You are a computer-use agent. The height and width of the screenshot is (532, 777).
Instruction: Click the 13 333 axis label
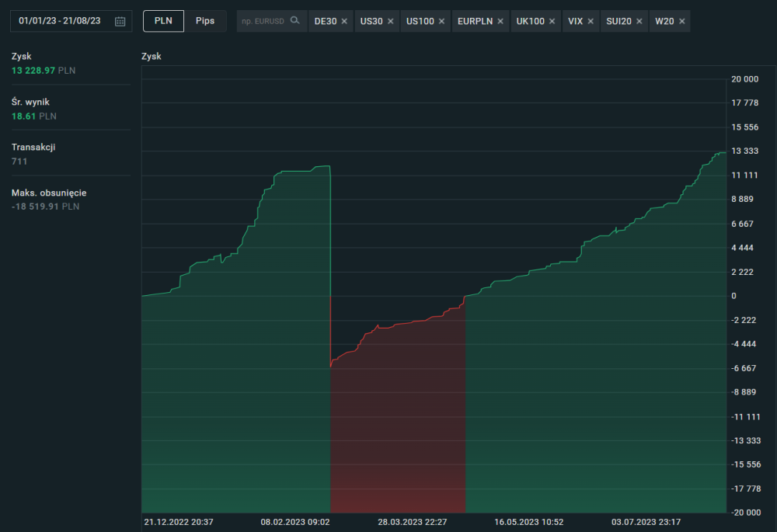745,151
